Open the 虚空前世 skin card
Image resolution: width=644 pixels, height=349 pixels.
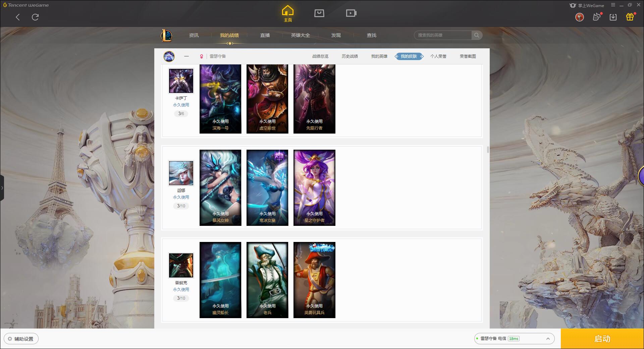click(267, 99)
